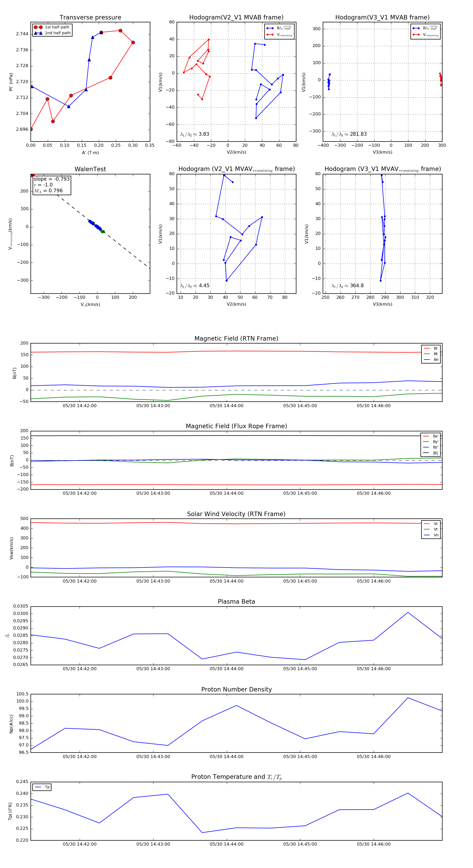The height and width of the screenshot is (868, 473).
Task: Click the "Bz'" legend entry
Action: [x=431, y=447]
